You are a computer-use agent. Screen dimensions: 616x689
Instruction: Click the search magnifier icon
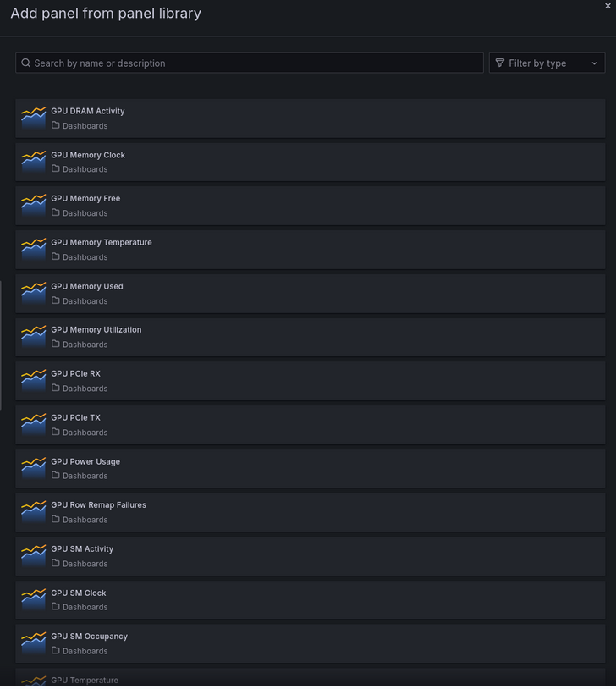click(x=26, y=63)
